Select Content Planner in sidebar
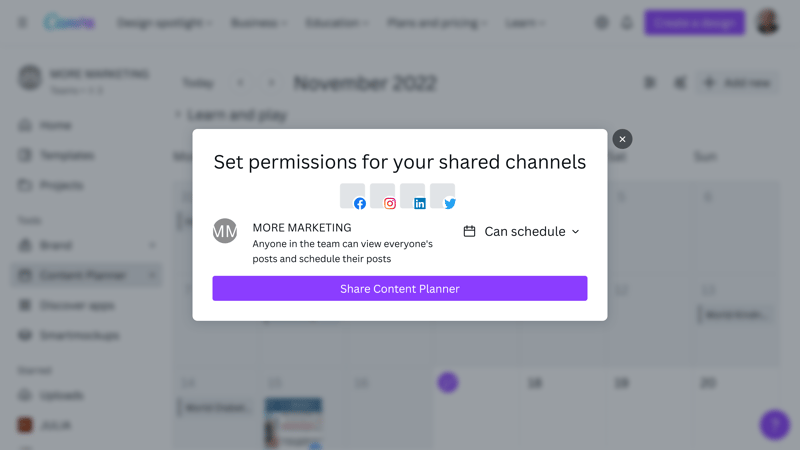Viewport: 800px width, 450px height. 84,275
